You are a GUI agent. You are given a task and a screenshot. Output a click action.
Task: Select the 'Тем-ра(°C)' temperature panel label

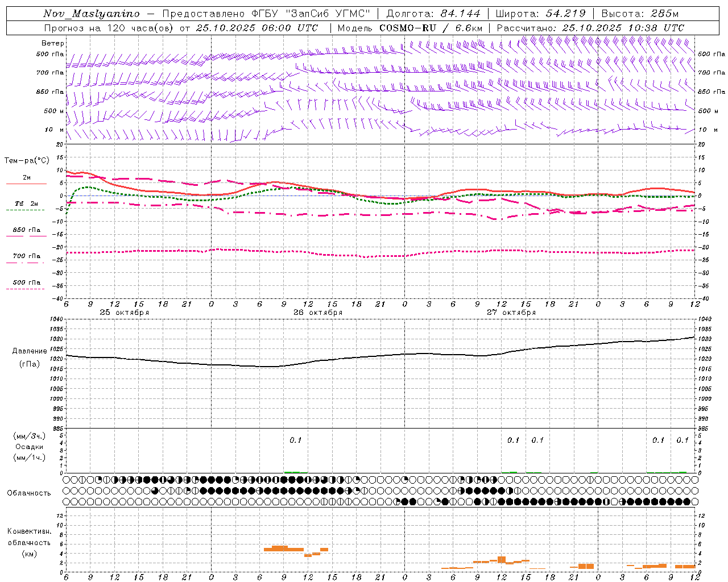click(x=27, y=161)
